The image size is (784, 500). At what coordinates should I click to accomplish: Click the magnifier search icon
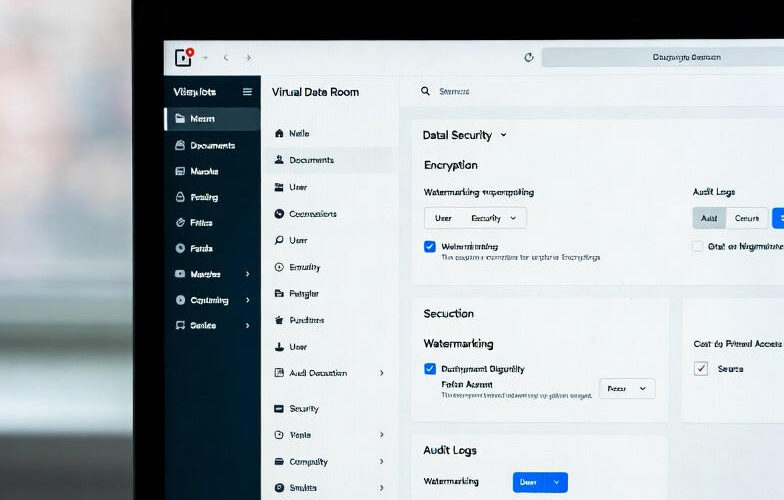tap(426, 91)
